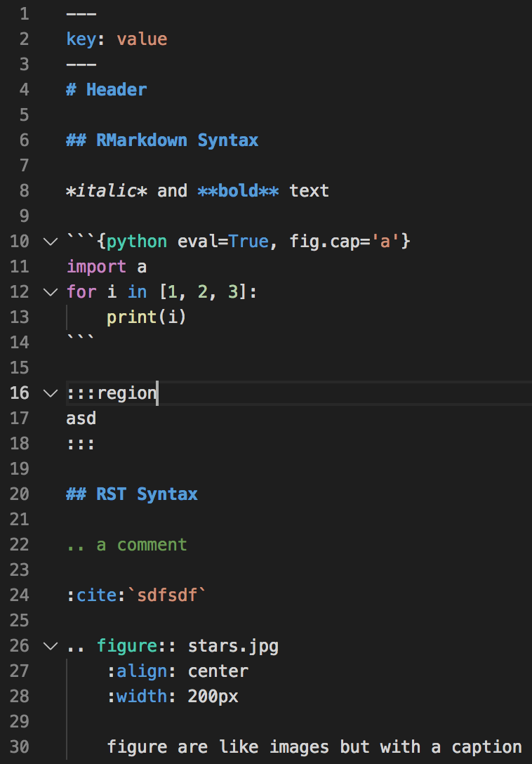This screenshot has height=764, width=532.
Task: Click 'eval=True' chunk option
Action: (223, 242)
